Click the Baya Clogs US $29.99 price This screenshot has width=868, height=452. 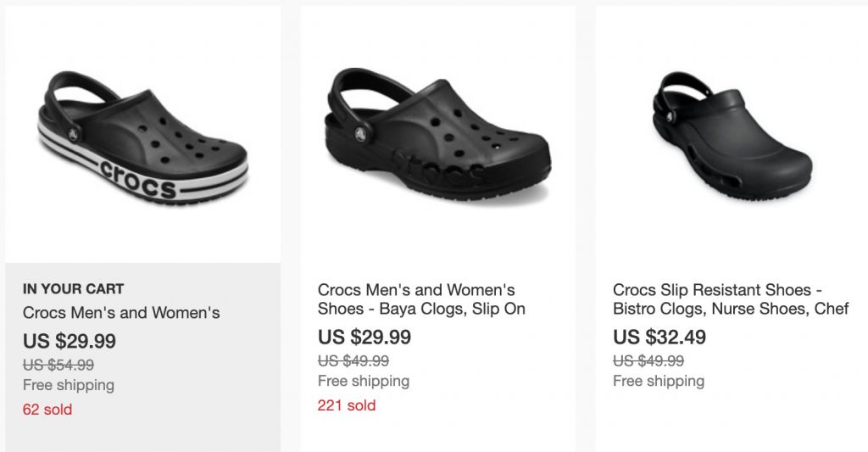tap(364, 337)
